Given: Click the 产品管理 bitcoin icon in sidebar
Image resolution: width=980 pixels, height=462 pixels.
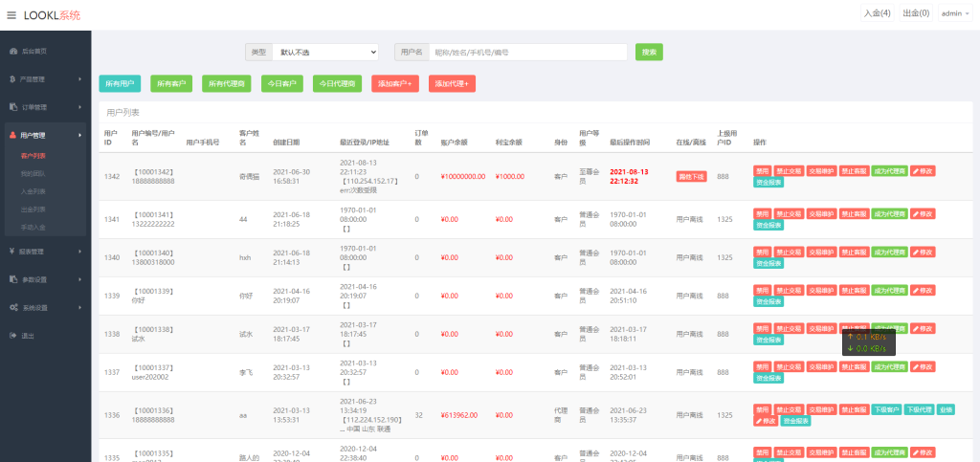Looking at the screenshot, I should (x=12, y=78).
